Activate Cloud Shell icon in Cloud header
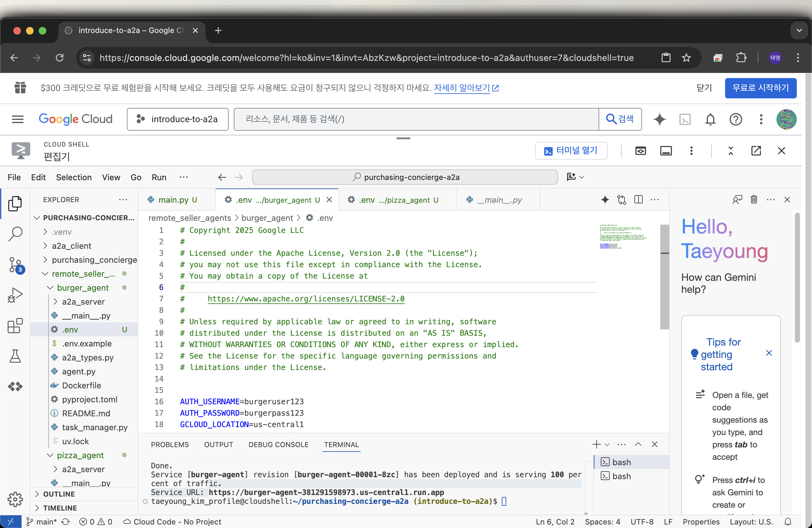Viewport: 812px width, 528px height. (x=685, y=119)
